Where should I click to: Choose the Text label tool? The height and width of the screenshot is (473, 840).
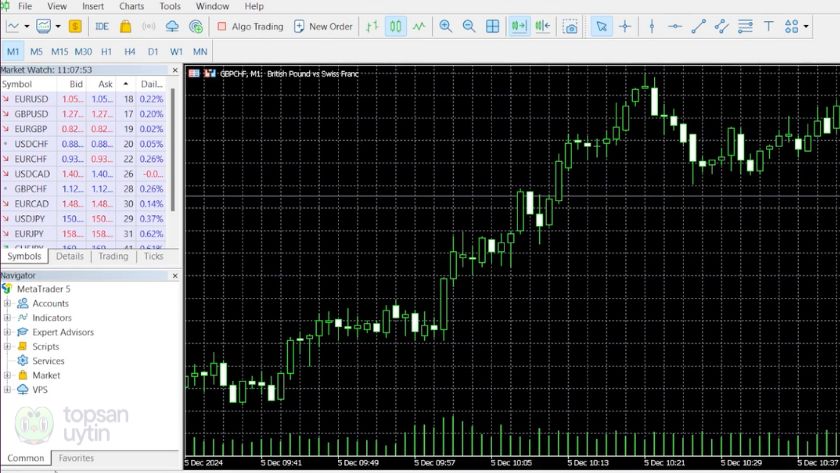pos(769,26)
